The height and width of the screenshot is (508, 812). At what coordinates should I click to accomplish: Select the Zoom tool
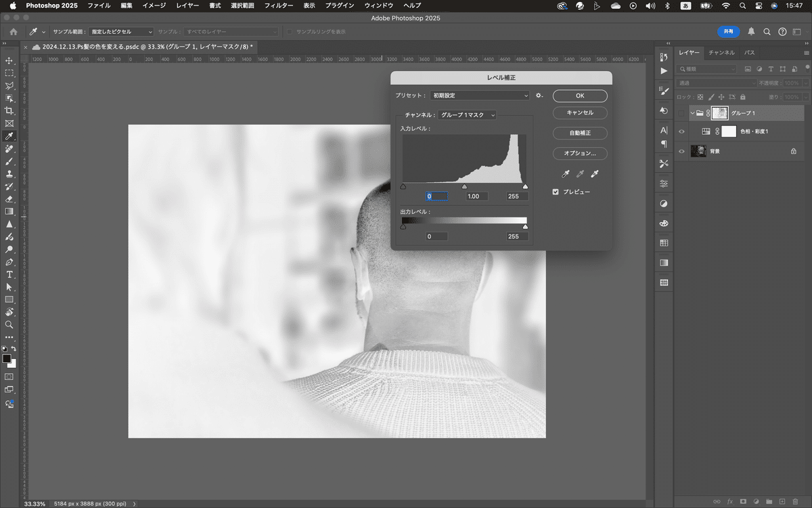9,324
